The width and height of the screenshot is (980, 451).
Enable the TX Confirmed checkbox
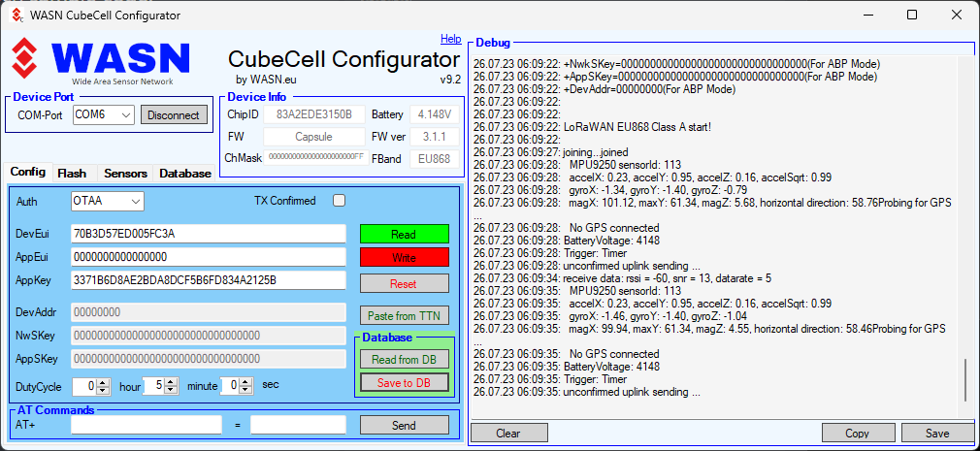(339, 201)
